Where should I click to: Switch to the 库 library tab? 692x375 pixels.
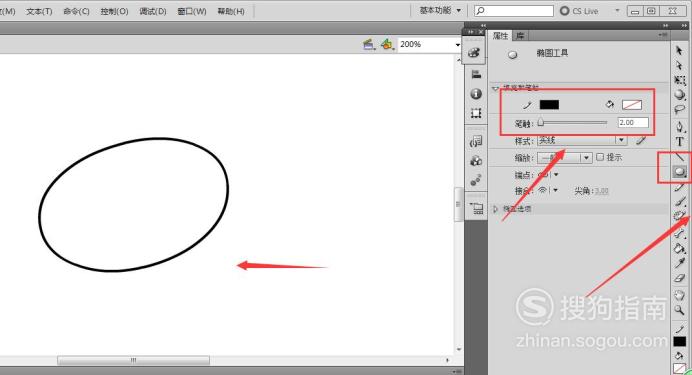[520, 36]
